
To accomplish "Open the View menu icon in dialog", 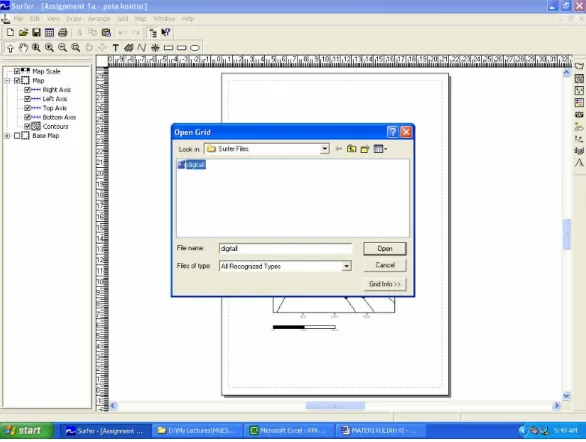I will click(x=380, y=149).
